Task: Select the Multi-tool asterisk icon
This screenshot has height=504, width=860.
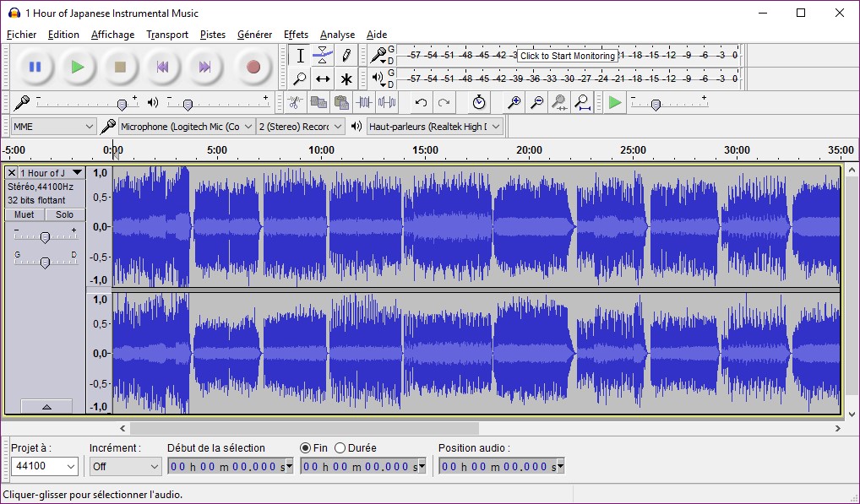Action: pyautogui.click(x=346, y=79)
